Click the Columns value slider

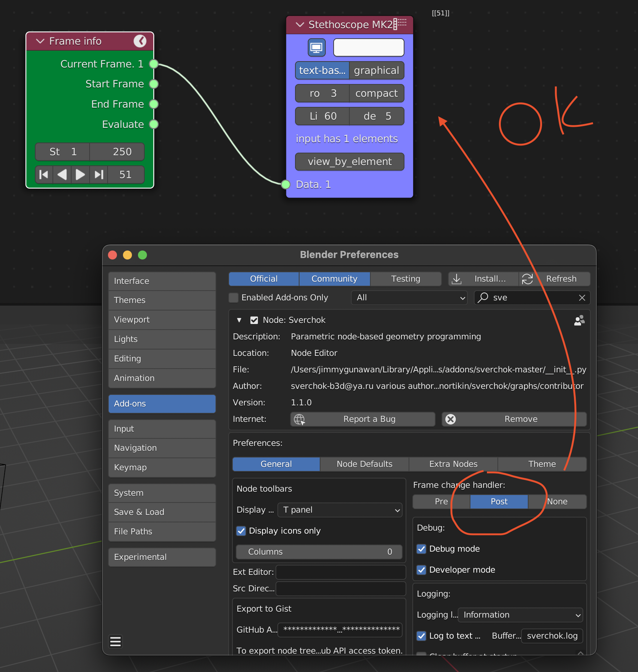319,552
